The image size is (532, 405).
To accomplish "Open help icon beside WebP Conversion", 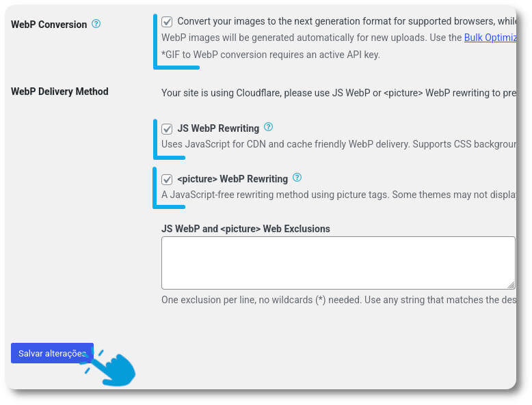I will click(x=96, y=24).
